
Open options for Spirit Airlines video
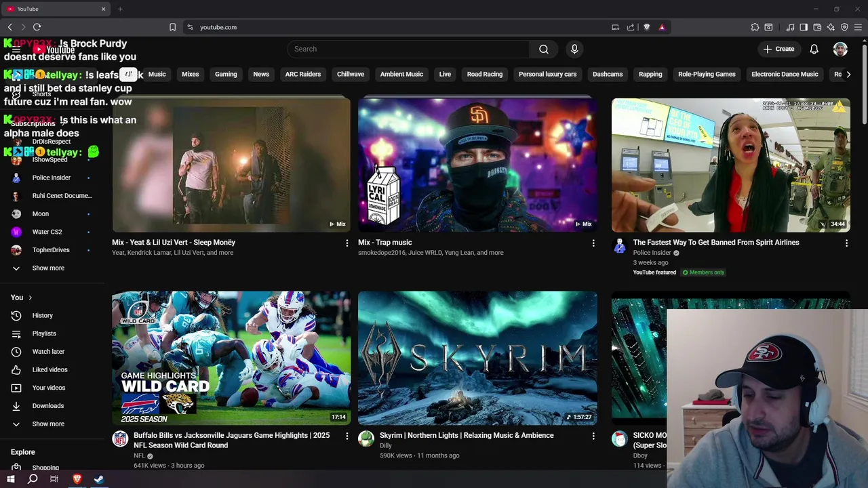(x=846, y=243)
